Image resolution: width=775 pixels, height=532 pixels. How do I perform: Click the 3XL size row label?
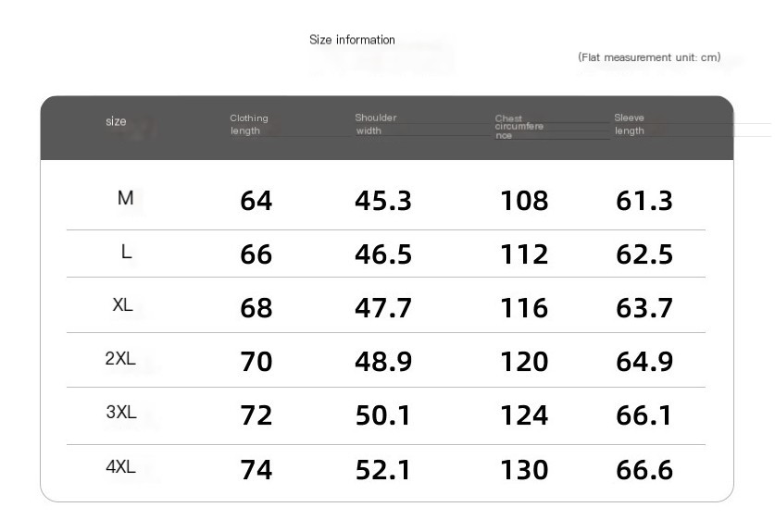coord(121,412)
